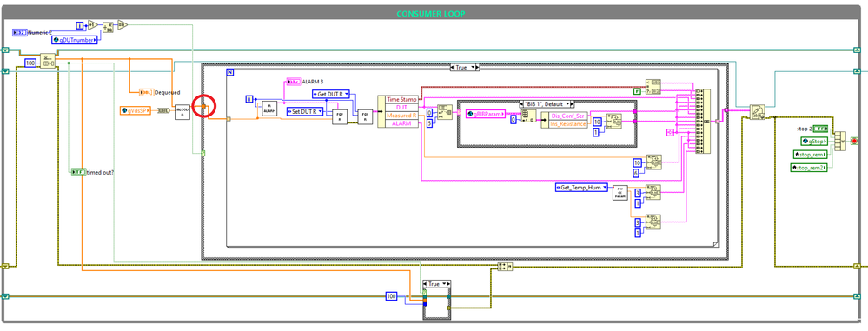Screen dimensions: 868x331
Task: Expand the Get_Temp_Hum enum selector
Action: click(x=582, y=188)
